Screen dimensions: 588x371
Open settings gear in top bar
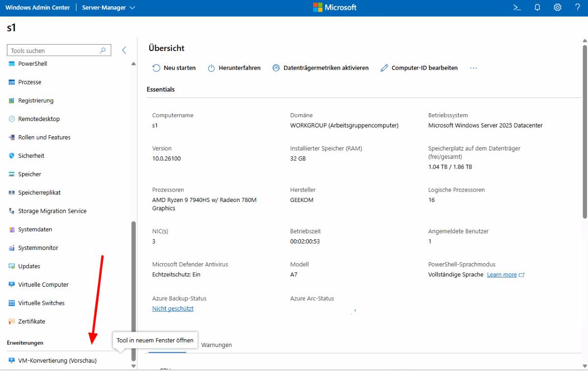click(557, 7)
